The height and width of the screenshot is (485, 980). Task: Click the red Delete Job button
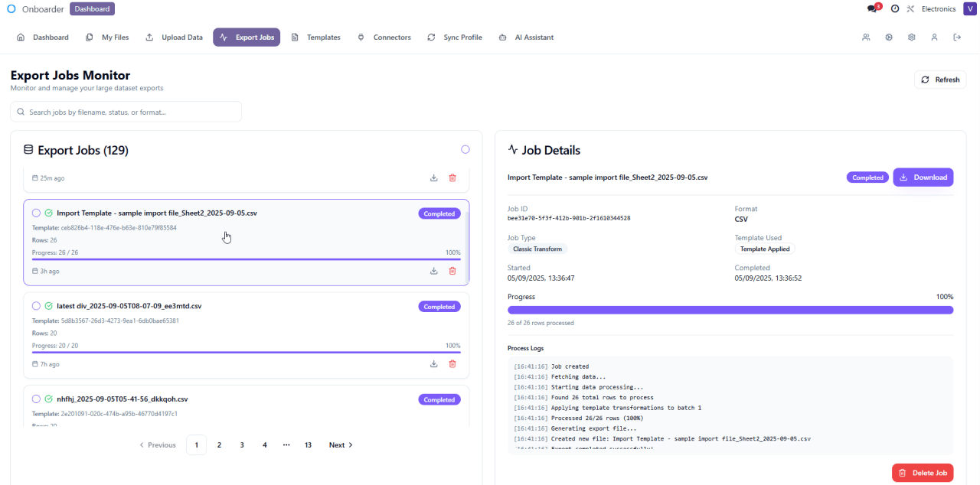[x=922, y=473]
